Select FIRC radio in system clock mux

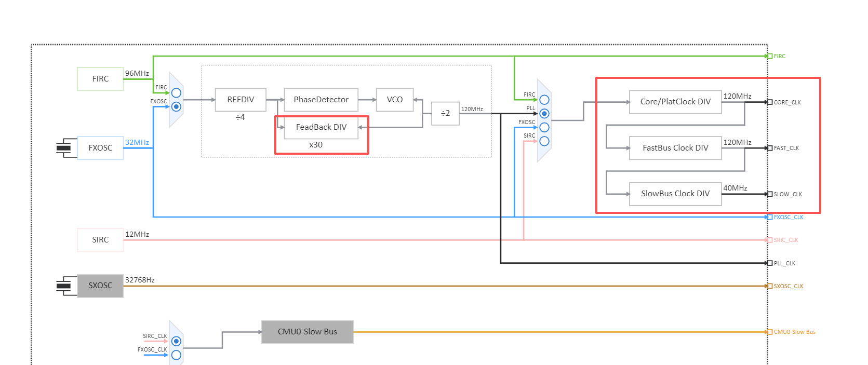click(544, 100)
